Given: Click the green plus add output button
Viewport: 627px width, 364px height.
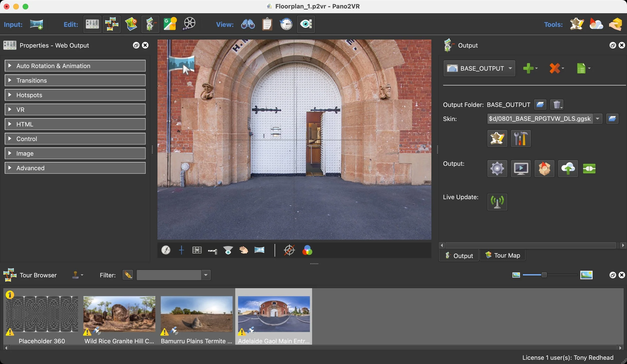Looking at the screenshot, I should tap(528, 68).
